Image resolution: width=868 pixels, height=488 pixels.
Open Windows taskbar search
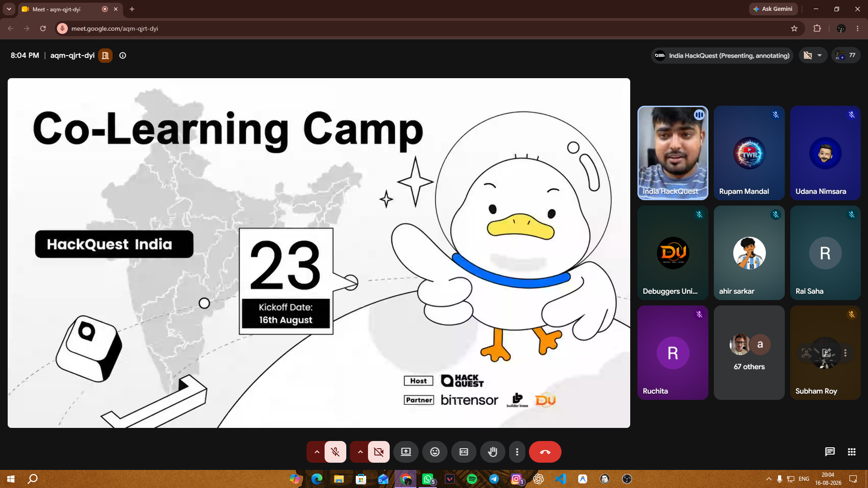33,479
